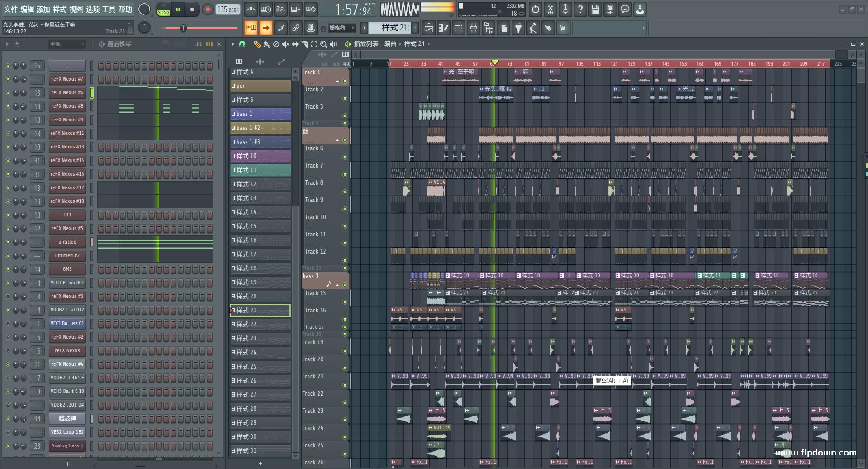Expand the playlist options arrow by the magnet

coord(233,44)
